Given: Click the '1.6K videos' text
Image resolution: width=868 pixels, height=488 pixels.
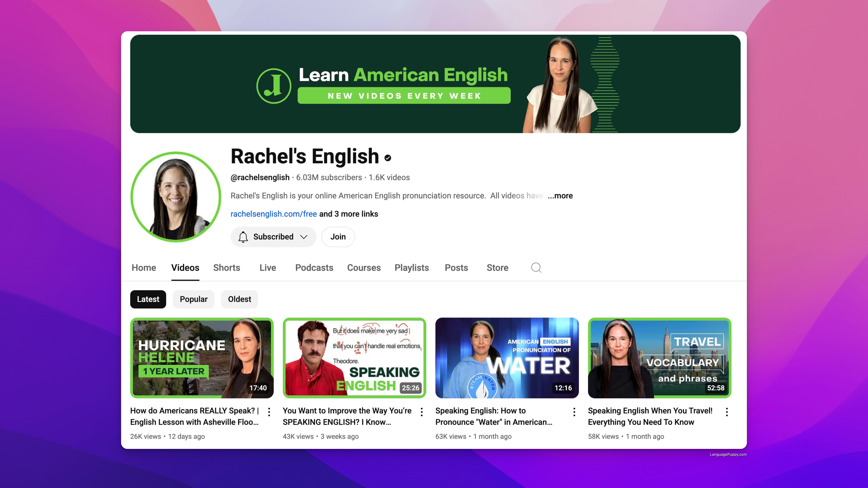Looking at the screenshot, I should (389, 178).
